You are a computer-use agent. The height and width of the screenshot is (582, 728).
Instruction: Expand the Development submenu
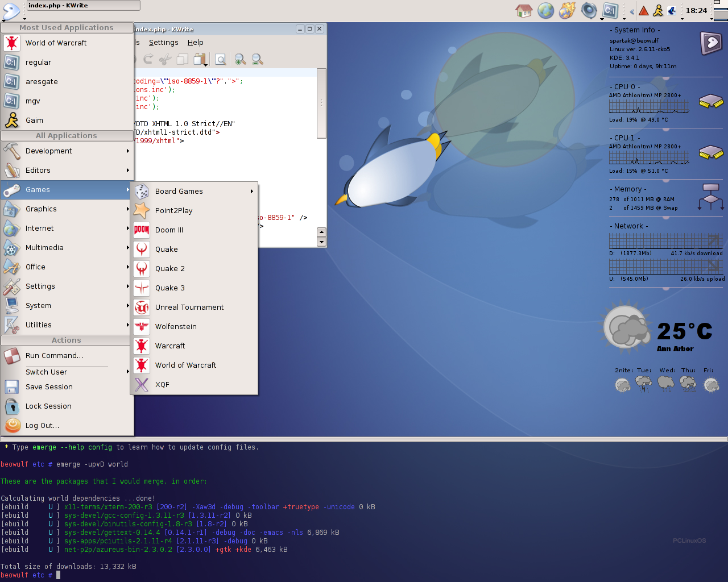(x=67, y=151)
